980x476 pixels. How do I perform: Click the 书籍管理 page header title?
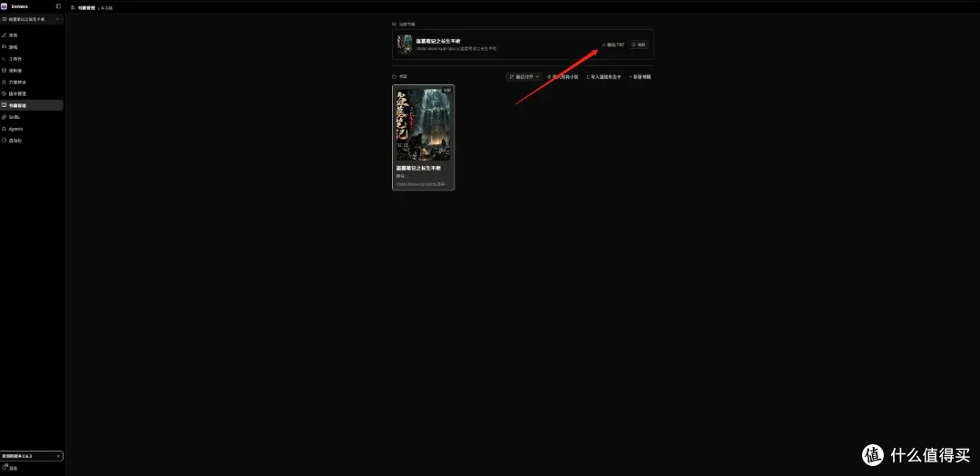point(87,7)
